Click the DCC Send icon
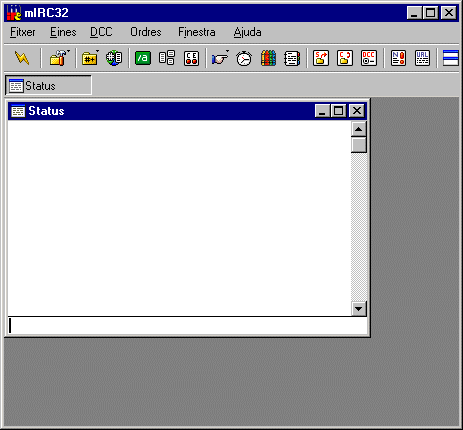This screenshot has height=430, width=463. [x=321, y=58]
